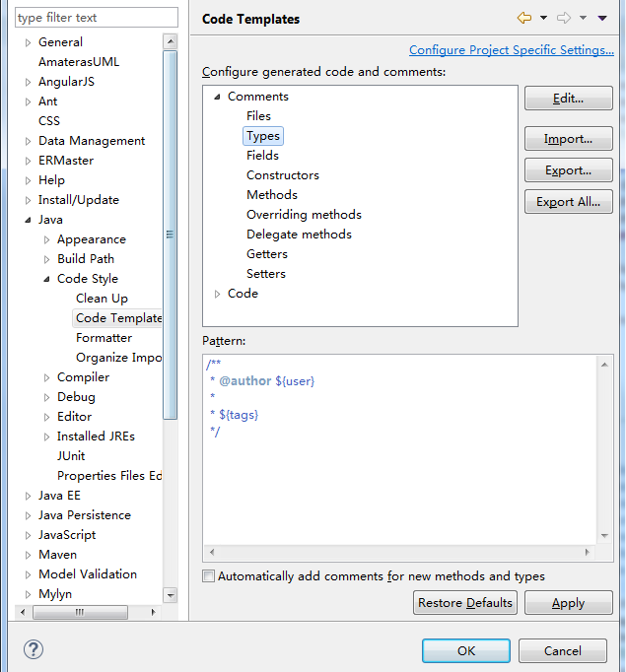Select the Files comment template
The image size is (626, 672).
pyautogui.click(x=258, y=116)
